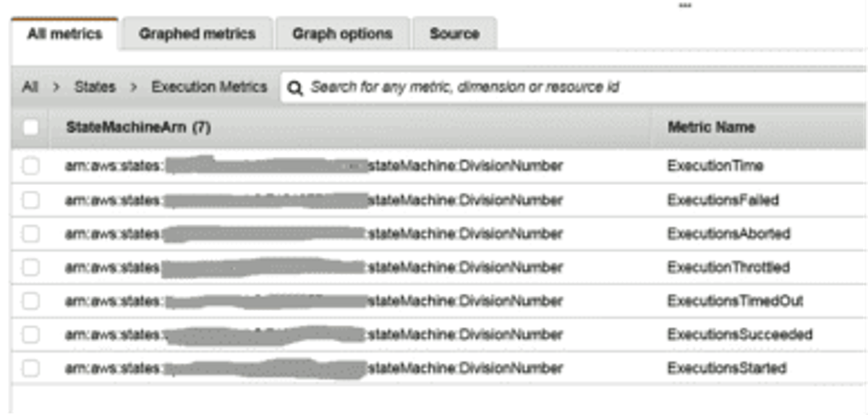Check the ExecutionsFailed row checkbox
Image resolution: width=868 pixels, height=415 pixels.
pos(30,200)
